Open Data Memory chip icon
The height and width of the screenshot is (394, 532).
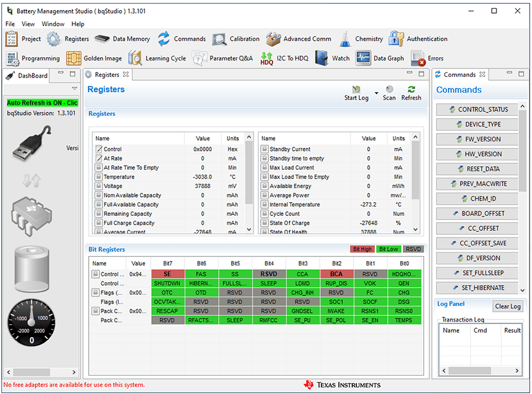pos(102,38)
